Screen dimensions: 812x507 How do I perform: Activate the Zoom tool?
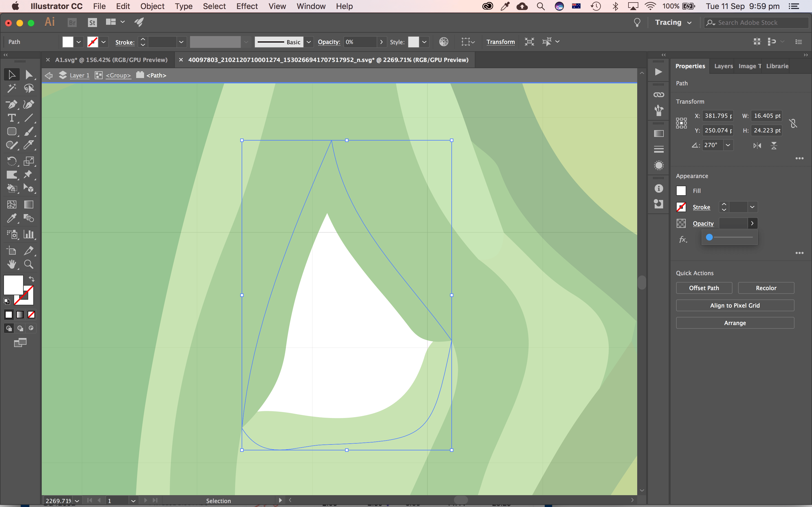click(x=29, y=264)
